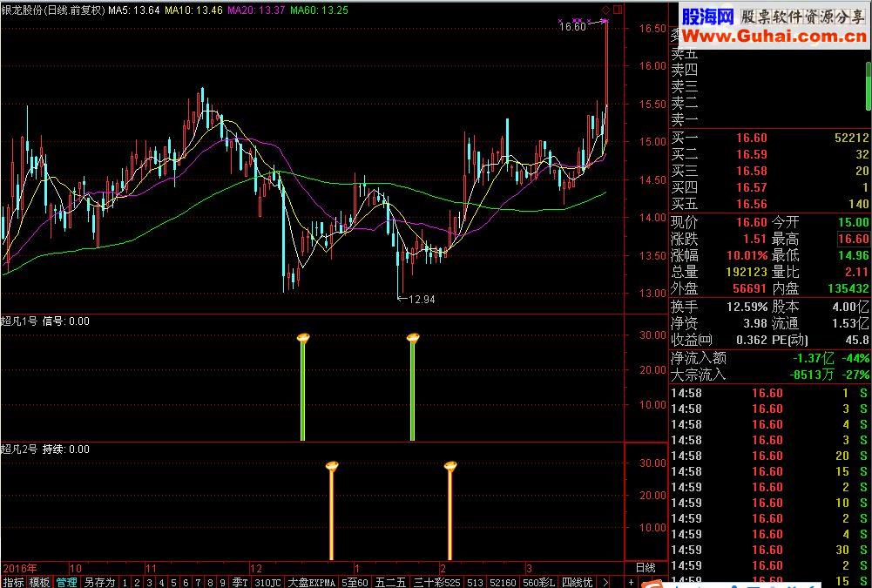Click the 16.60 high price label on the chart

572,26
